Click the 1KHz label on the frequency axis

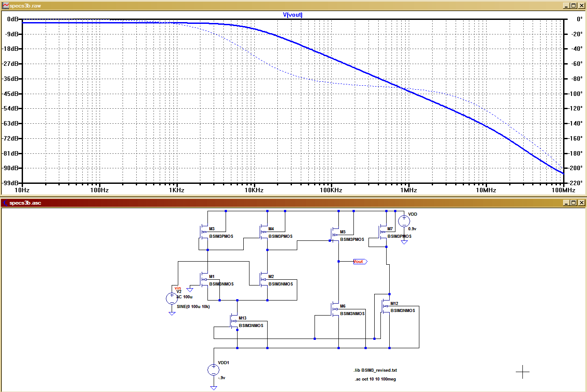click(x=176, y=190)
